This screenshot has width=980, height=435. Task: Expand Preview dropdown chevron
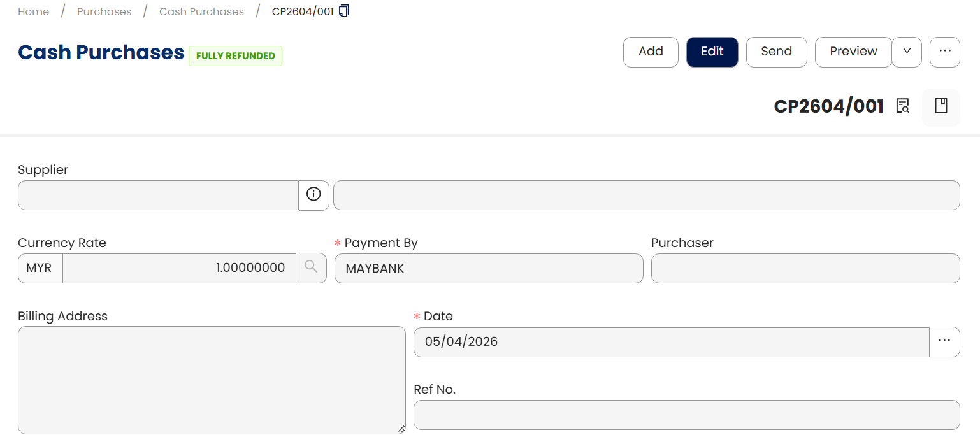[x=907, y=52]
